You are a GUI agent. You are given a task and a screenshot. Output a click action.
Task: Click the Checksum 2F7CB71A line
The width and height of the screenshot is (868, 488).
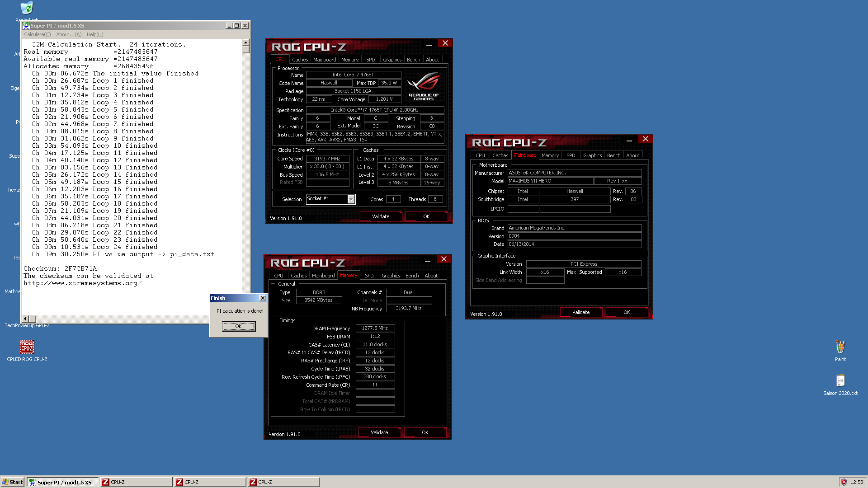60,269
